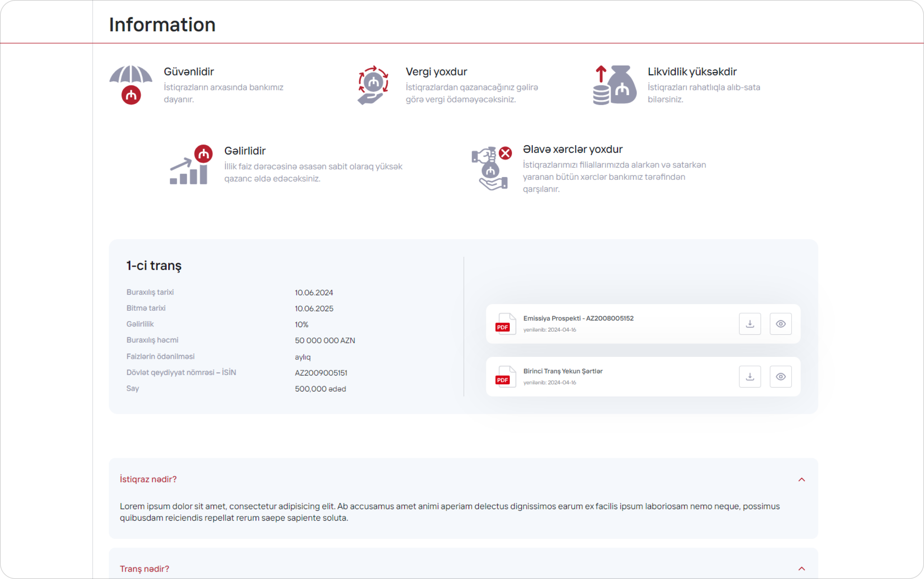Click the PDF file icon for Emissiya Prospekti
The height and width of the screenshot is (579, 924).
click(x=505, y=324)
